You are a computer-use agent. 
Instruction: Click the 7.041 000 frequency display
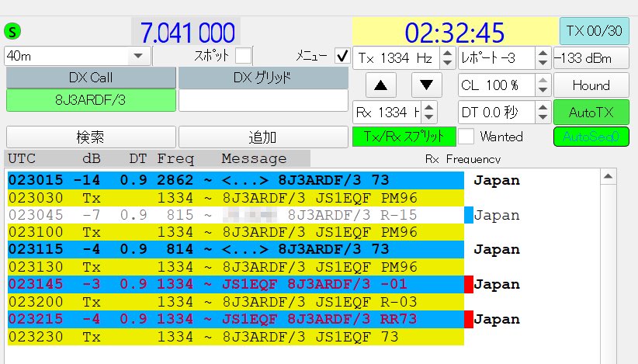click(187, 32)
